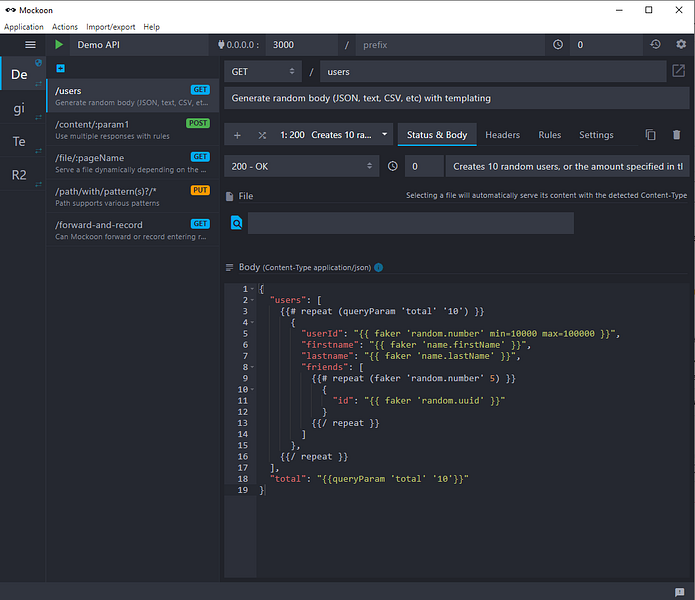695x600 pixels.
Task: Open environment settings gear icon
Action: pyautogui.click(x=681, y=45)
